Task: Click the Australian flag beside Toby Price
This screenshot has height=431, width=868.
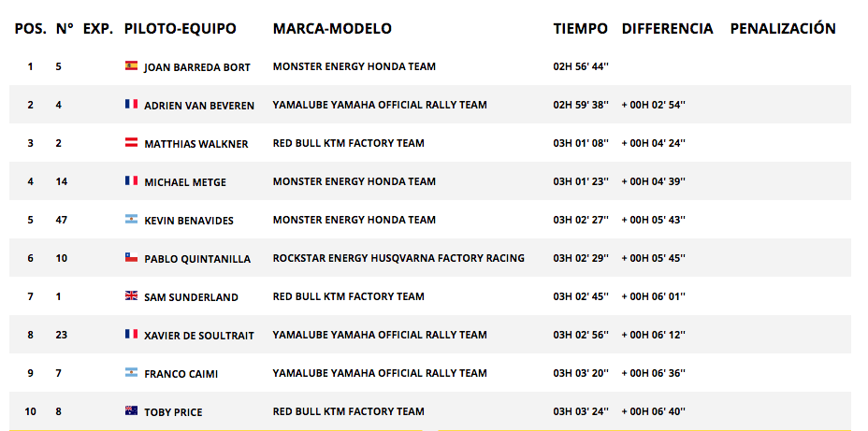Action: click(x=131, y=410)
